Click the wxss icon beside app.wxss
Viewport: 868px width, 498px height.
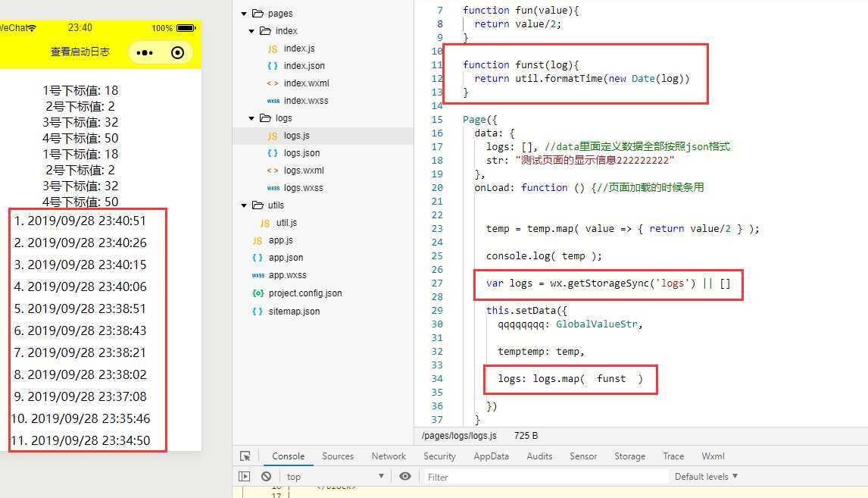pyautogui.click(x=258, y=275)
